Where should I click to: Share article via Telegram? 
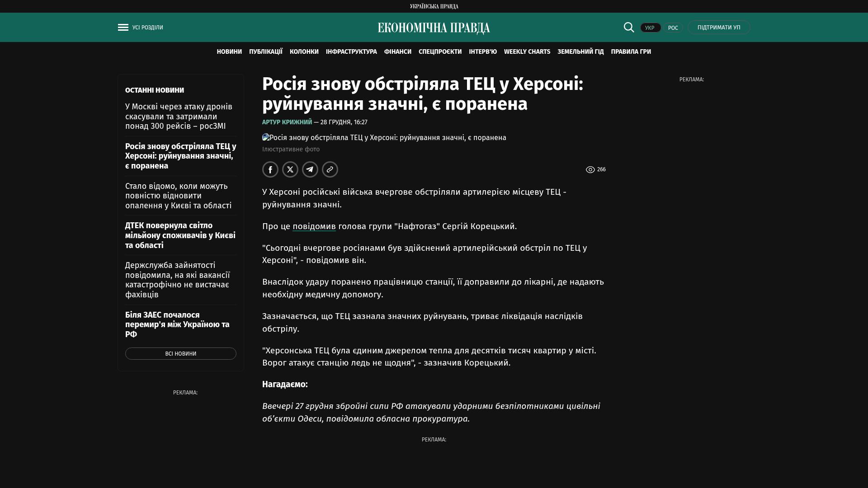310,169
